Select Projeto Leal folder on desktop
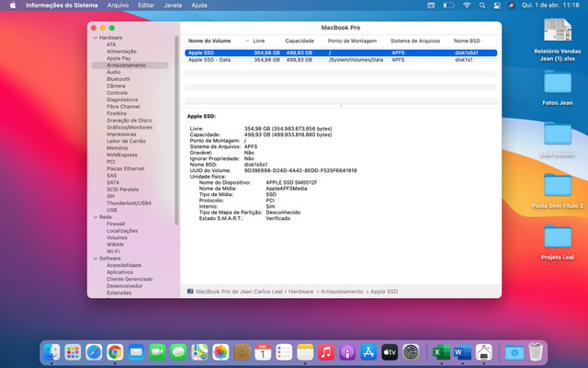Viewport: 588px width, 368px height. (x=558, y=242)
